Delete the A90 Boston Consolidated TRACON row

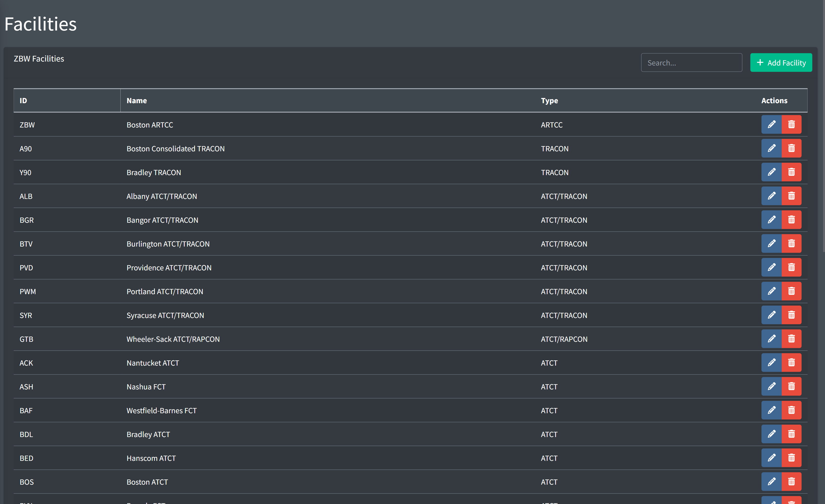pyautogui.click(x=791, y=148)
